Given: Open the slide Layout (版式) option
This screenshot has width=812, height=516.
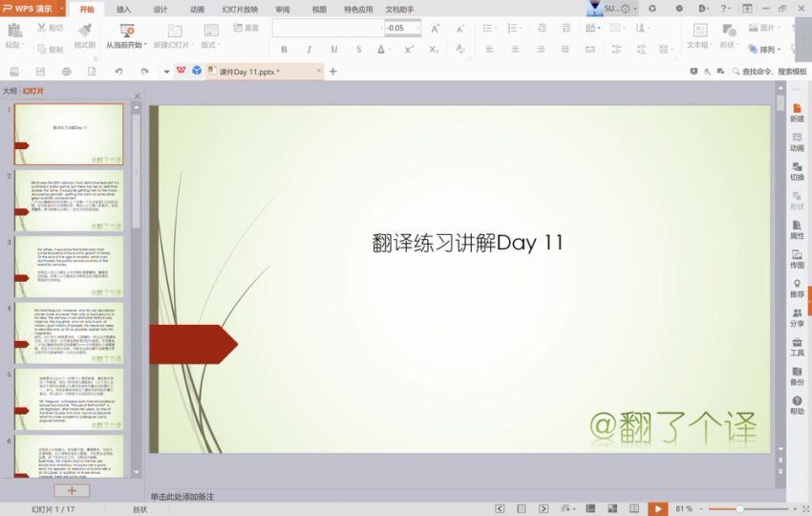Looking at the screenshot, I should 211,35.
